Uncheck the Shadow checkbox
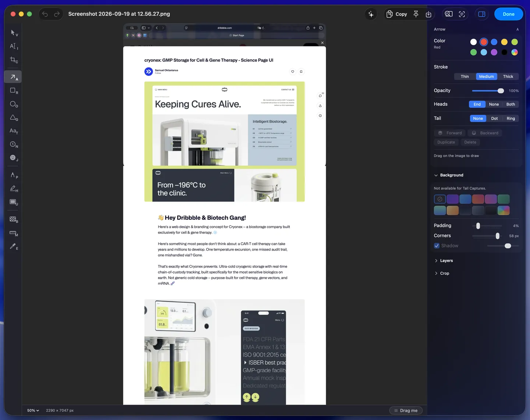The height and width of the screenshot is (420, 530). 437,246
